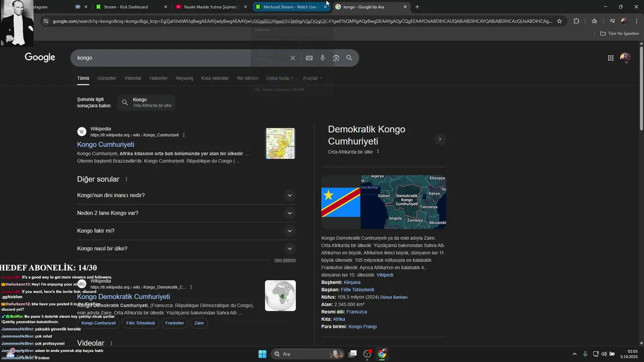Open the on-screen keyboard input tool
This screenshot has height=362, width=644.
(x=309, y=58)
